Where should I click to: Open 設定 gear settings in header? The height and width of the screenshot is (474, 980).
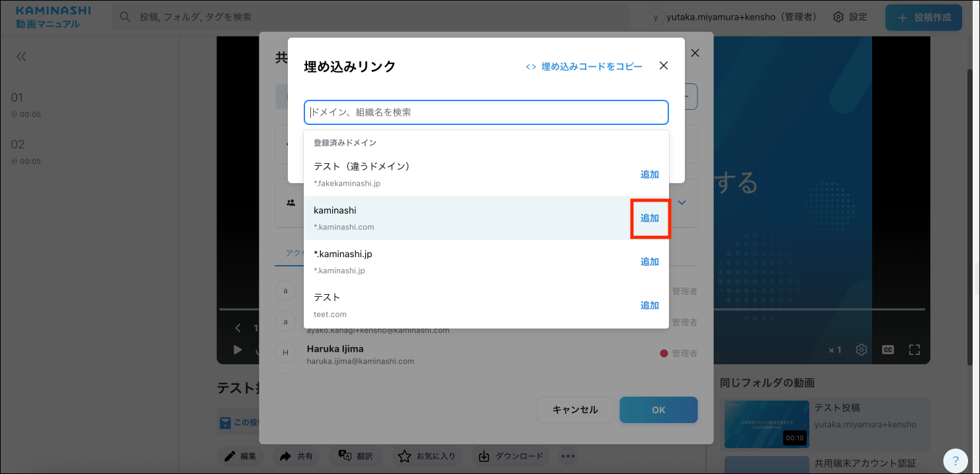pos(850,17)
